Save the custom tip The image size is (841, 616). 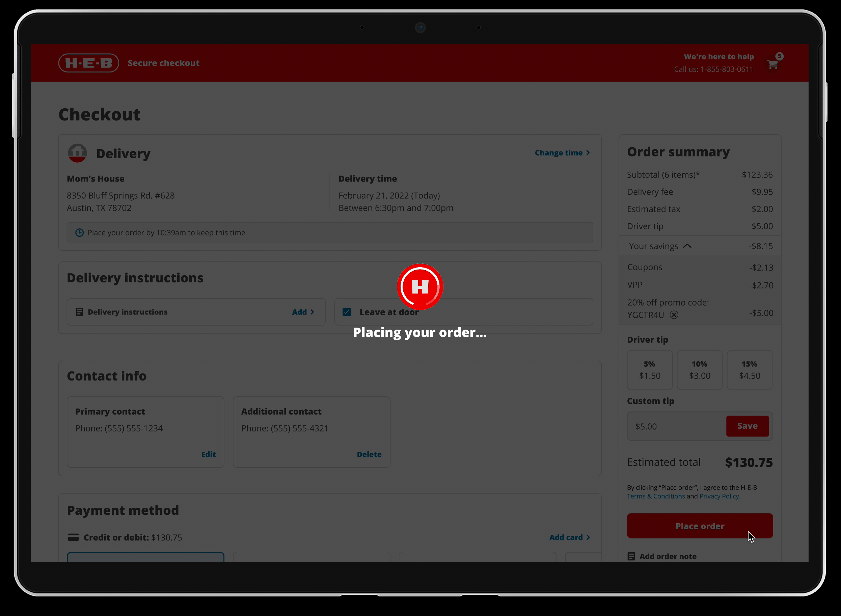point(748,426)
